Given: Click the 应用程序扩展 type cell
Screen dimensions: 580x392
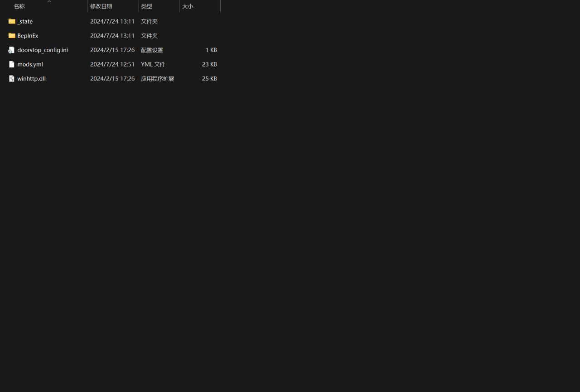Looking at the screenshot, I should (157, 79).
